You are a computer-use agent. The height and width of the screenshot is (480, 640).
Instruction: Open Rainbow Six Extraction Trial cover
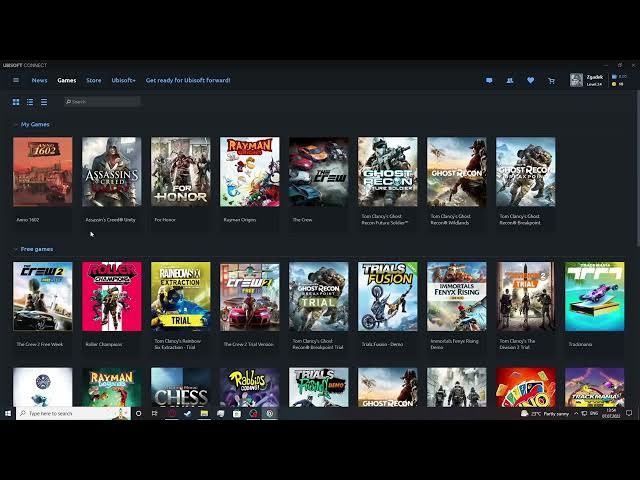coord(180,296)
